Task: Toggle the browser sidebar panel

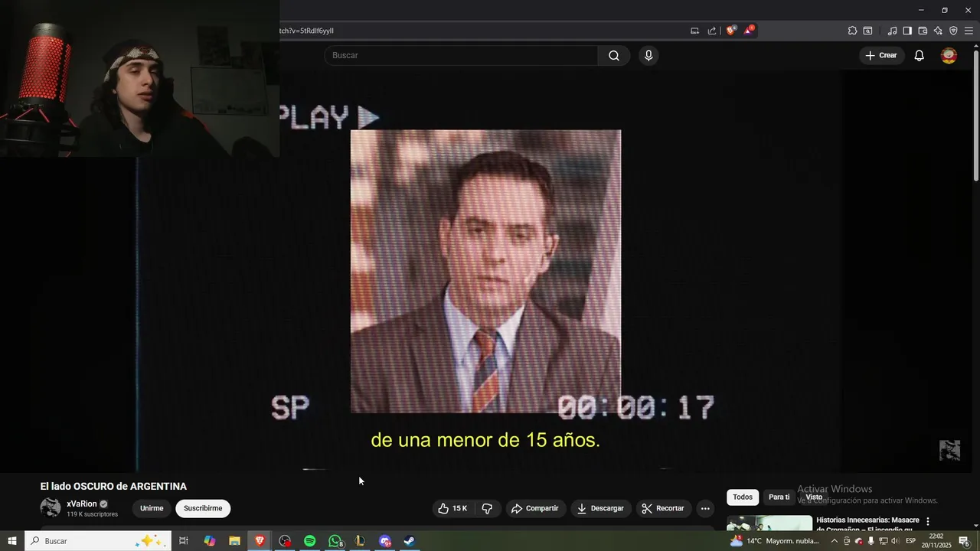Action: click(x=907, y=31)
